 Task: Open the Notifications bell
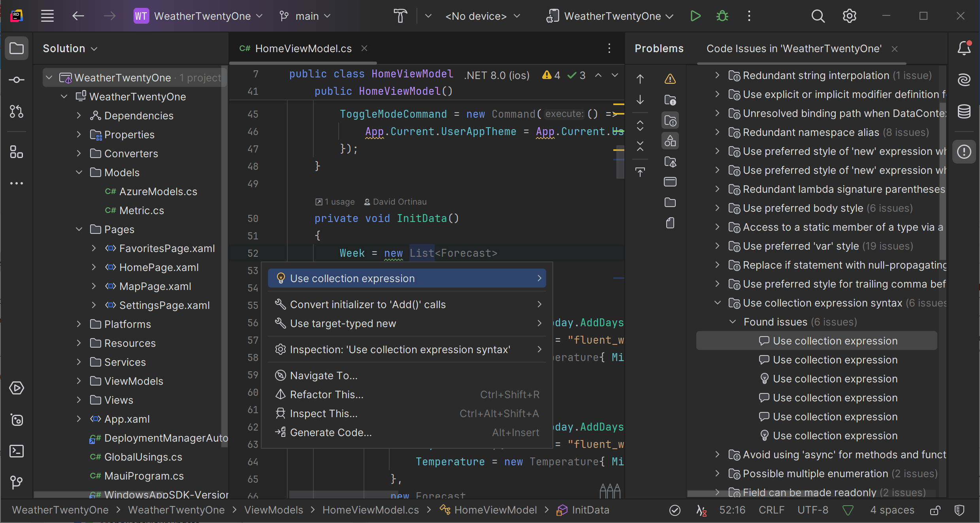pyautogui.click(x=964, y=49)
